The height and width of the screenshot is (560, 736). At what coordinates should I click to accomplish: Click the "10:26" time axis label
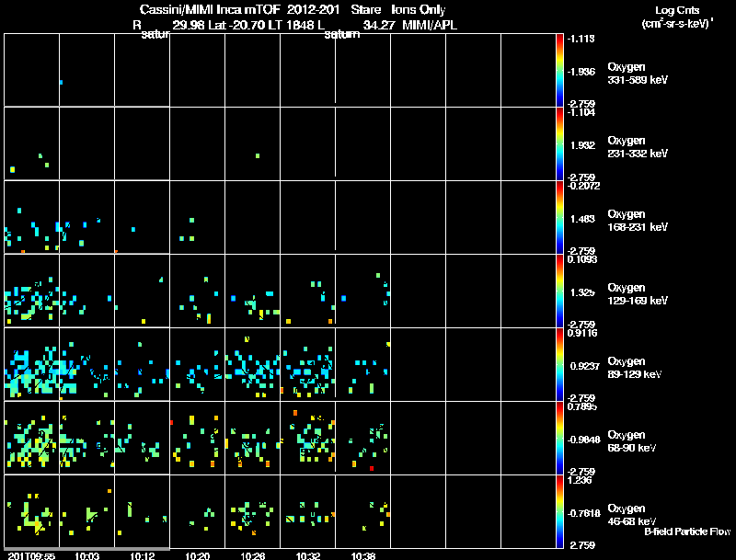coord(252,555)
